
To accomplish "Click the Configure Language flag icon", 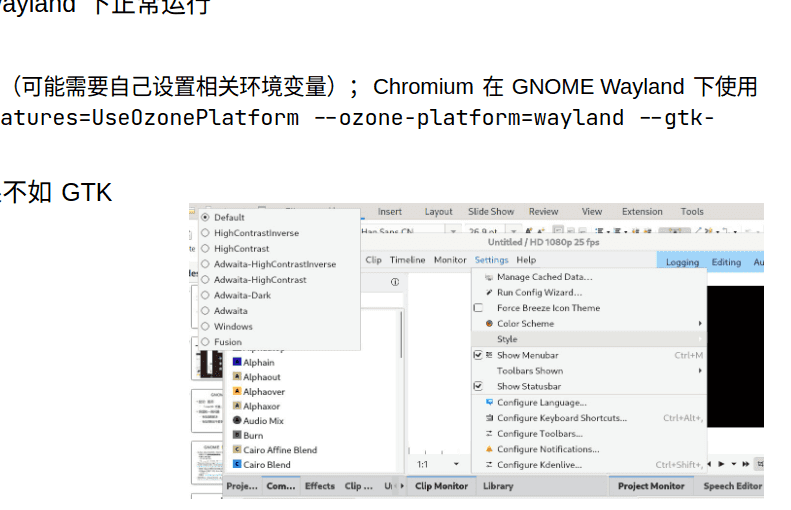I will (x=489, y=403).
